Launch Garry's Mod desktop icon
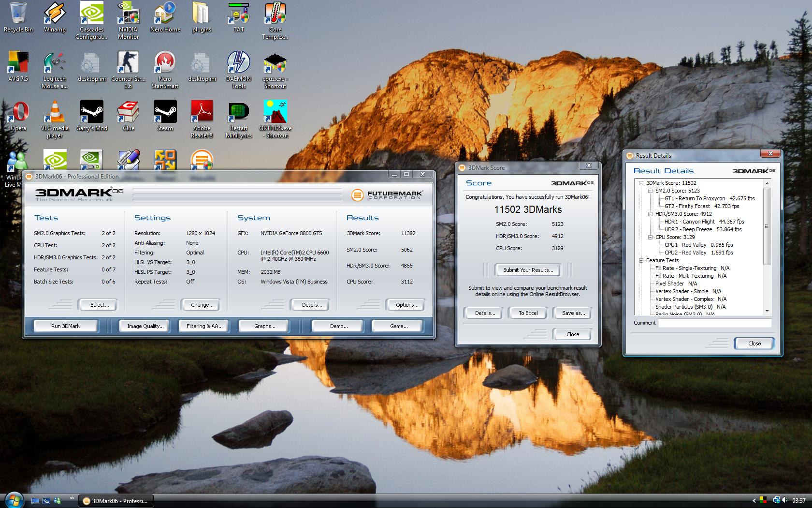Viewport: 812px width, 508px height. tap(92, 116)
